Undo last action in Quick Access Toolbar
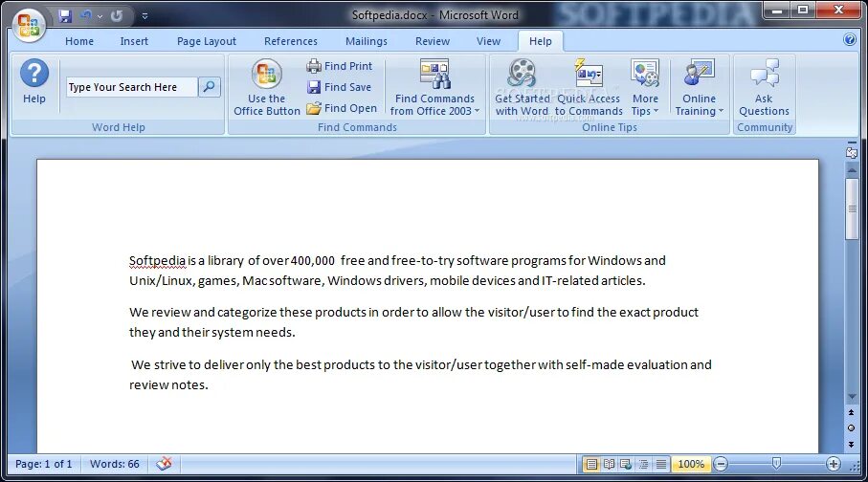868x482 pixels. click(x=86, y=16)
